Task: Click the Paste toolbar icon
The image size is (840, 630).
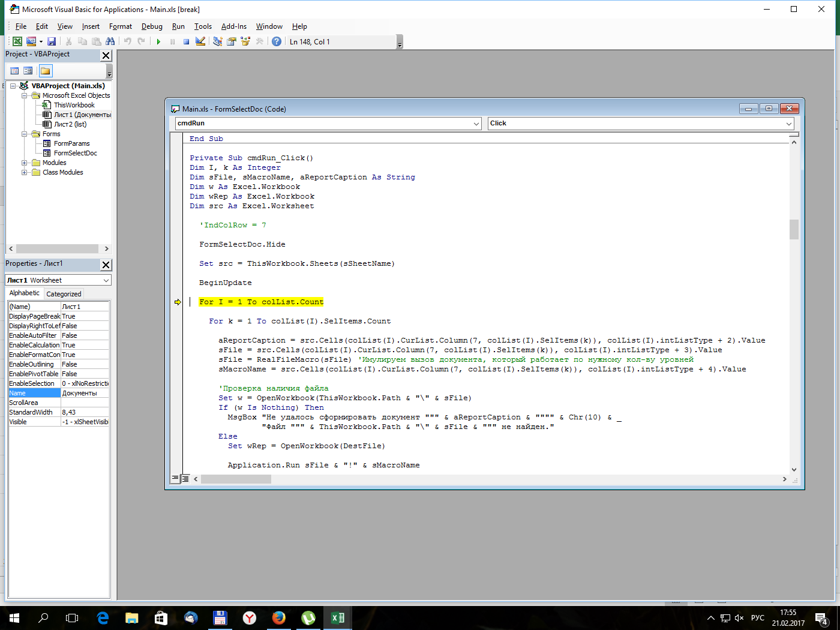Action: click(x=96, y=41)
